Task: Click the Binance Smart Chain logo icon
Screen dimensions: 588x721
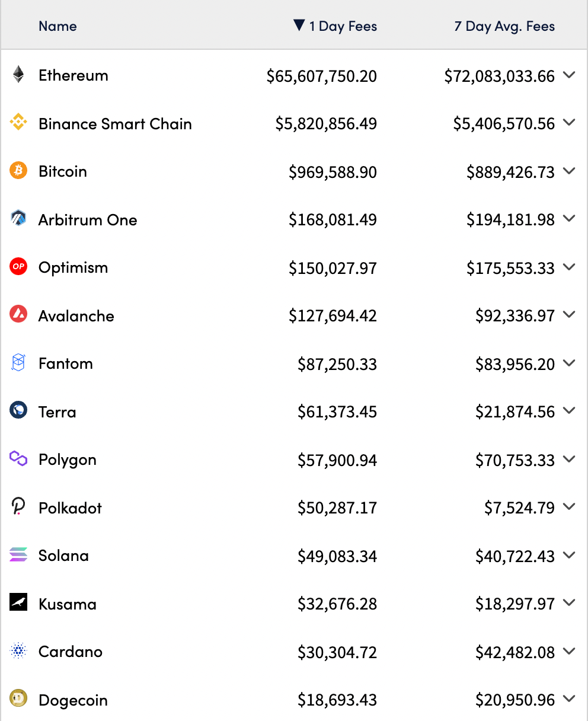Action: point(18,123)
